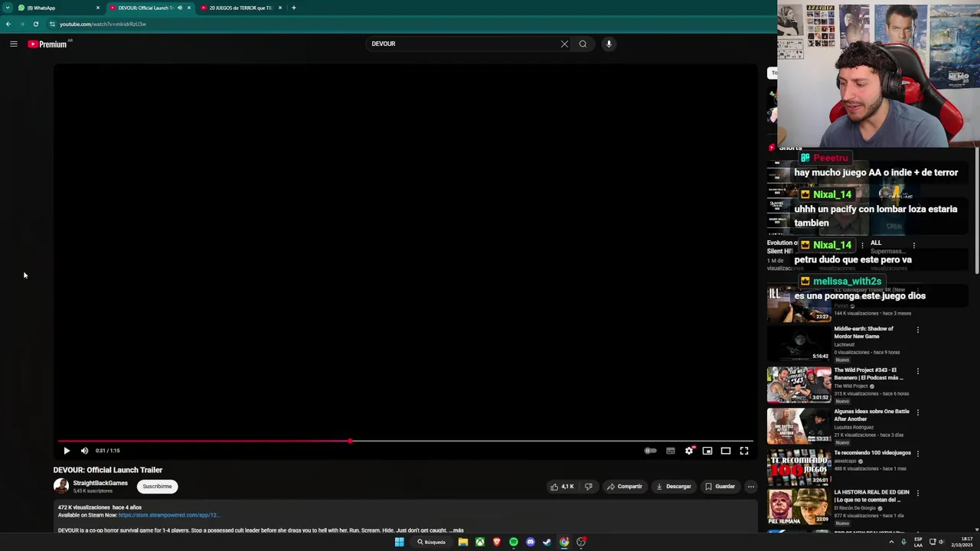Image resolution: width=980 pixels, height=551 pixels.
Task: Play the DEVOUR trailer video
Action: click(67, 451)
